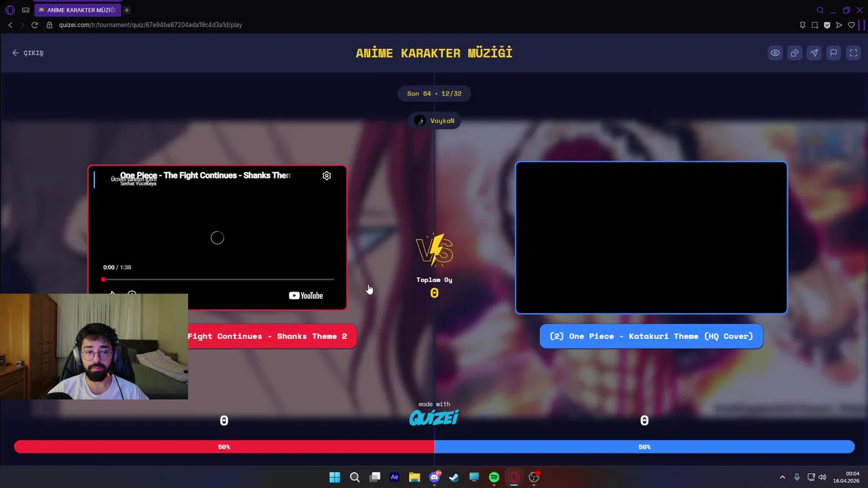Click the YouTube logo in the video player
The width and height of the screenshot is (868, 488).
[x=306, y=296]
